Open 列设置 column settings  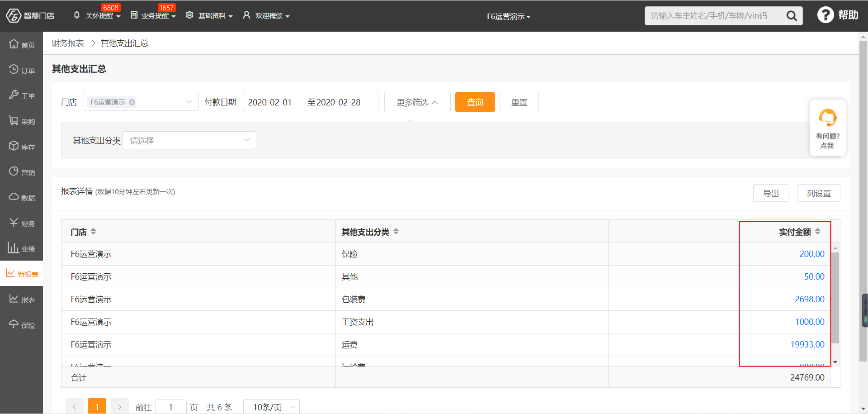819,193
